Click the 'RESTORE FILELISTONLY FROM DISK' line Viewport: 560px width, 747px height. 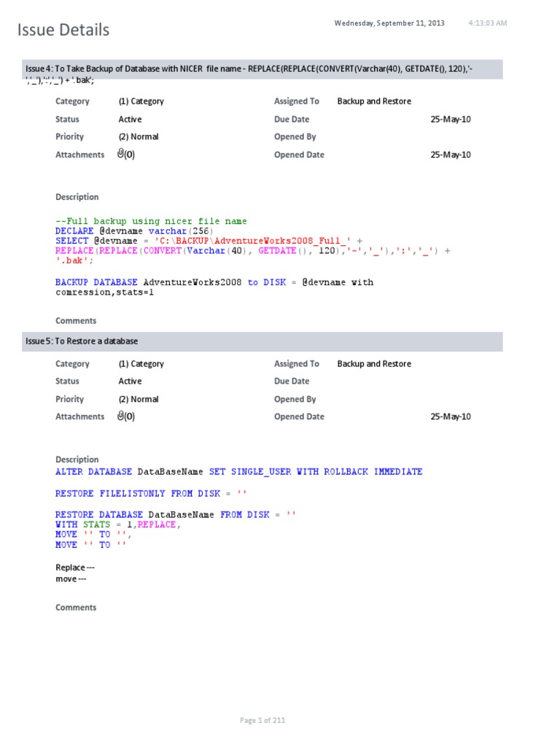tap(151, 494)
